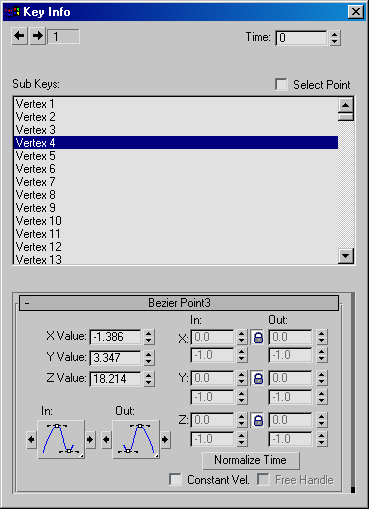Decrease the X Value spinner
The height and width of the screenshot is (509, 369).
point(149,341)
